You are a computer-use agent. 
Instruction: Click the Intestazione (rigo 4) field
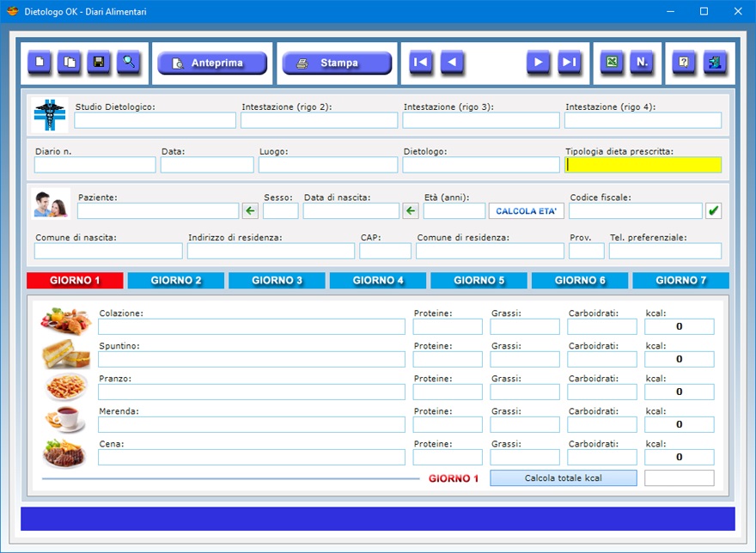tap(643, 120)
